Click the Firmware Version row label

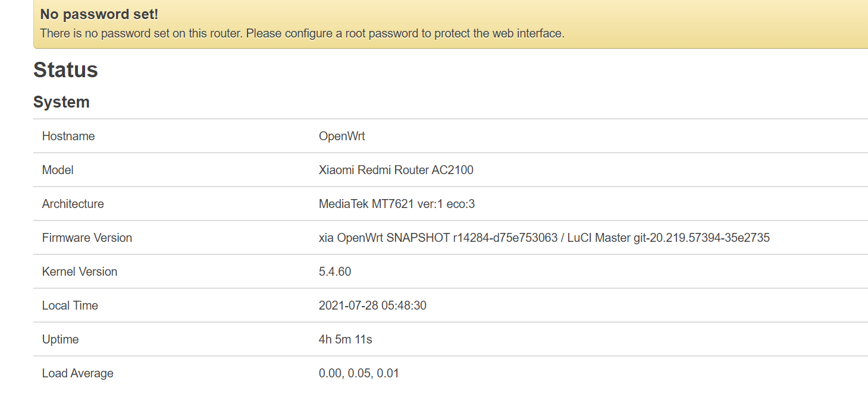pos(87,238)
